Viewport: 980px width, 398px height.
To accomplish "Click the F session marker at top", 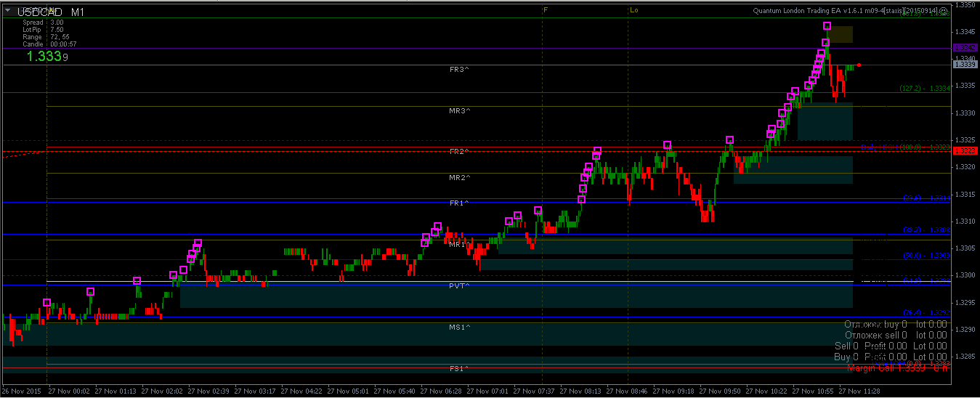I will click(546, 10).
